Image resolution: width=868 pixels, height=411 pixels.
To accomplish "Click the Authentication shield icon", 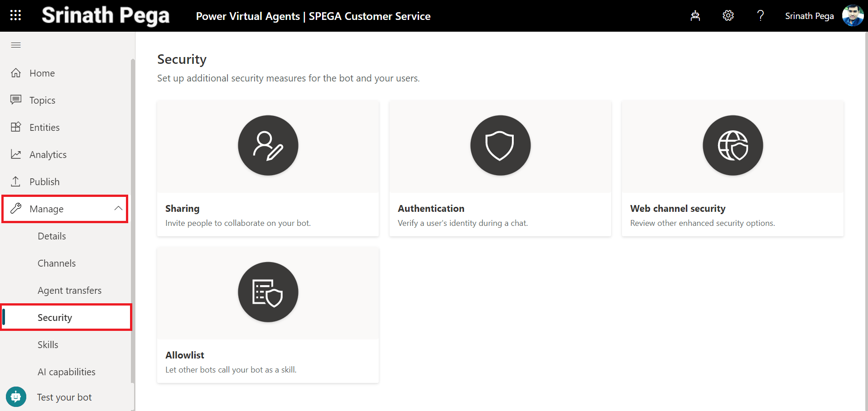I will 500,145.
